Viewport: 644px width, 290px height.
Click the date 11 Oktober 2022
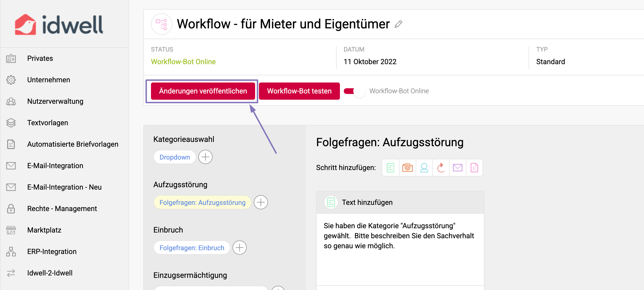370,62
